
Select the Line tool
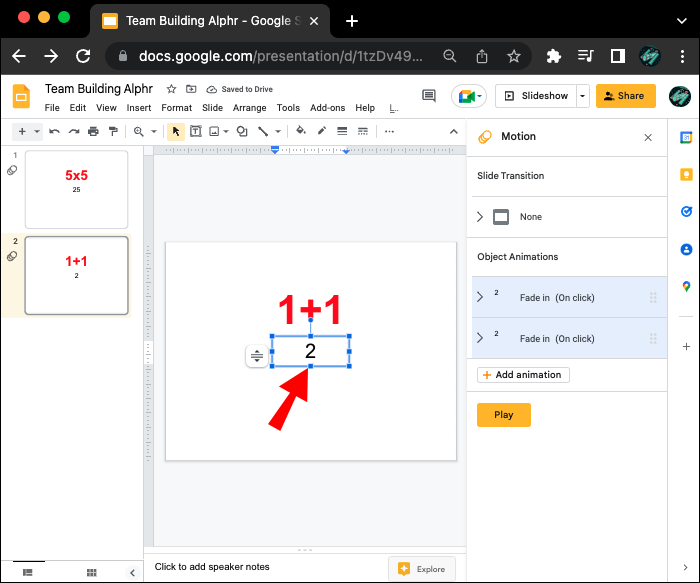click(x=263, y=132)
